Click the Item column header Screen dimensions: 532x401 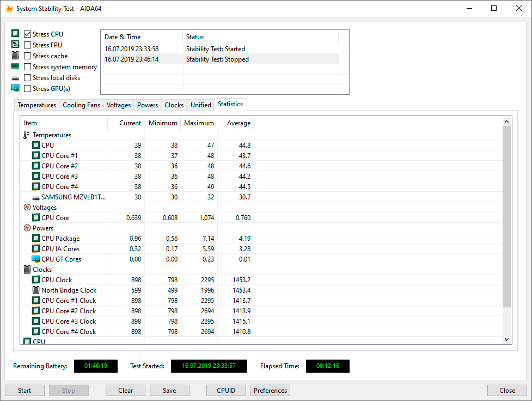[64, 123]
